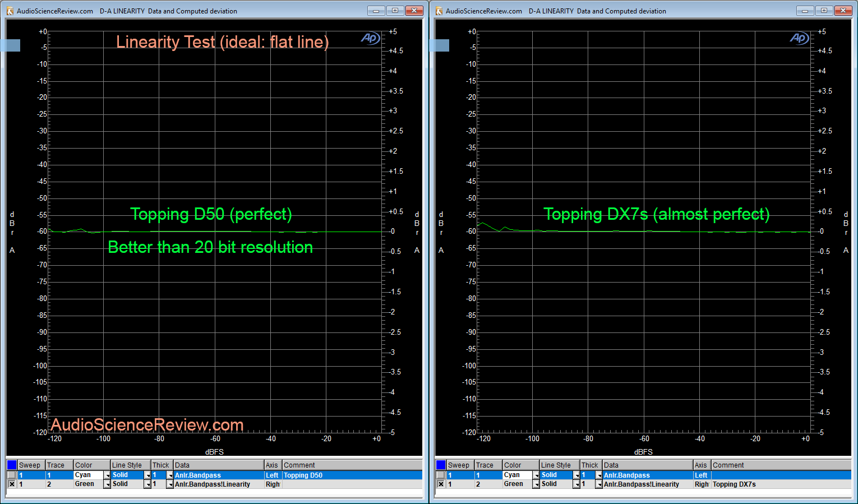This screenshot has width=858, height=504.
Task: Select highlighted 'Anlr.Bandpass' cell in left window
Action: (219, 475)
